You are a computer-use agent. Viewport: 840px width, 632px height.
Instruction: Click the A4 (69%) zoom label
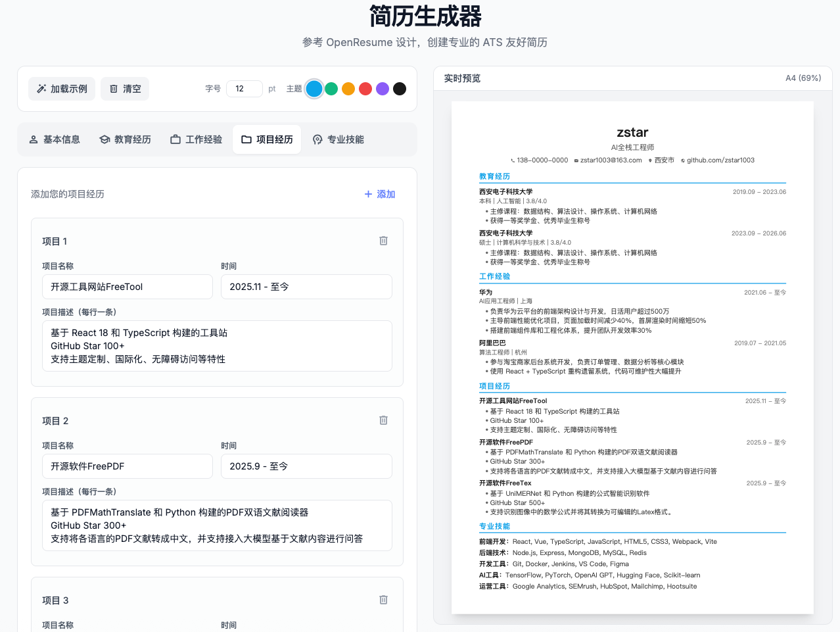[803, 78]
